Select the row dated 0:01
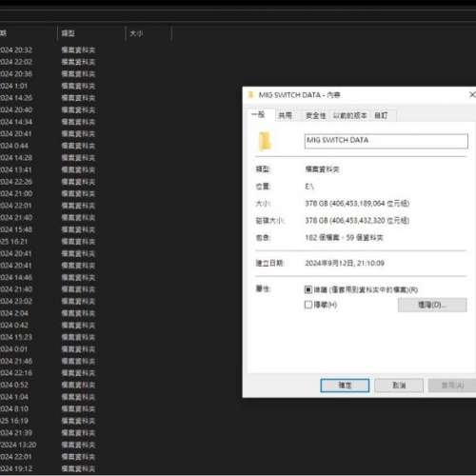The width and height of the screenshot is (476, 476). [48, 349]
